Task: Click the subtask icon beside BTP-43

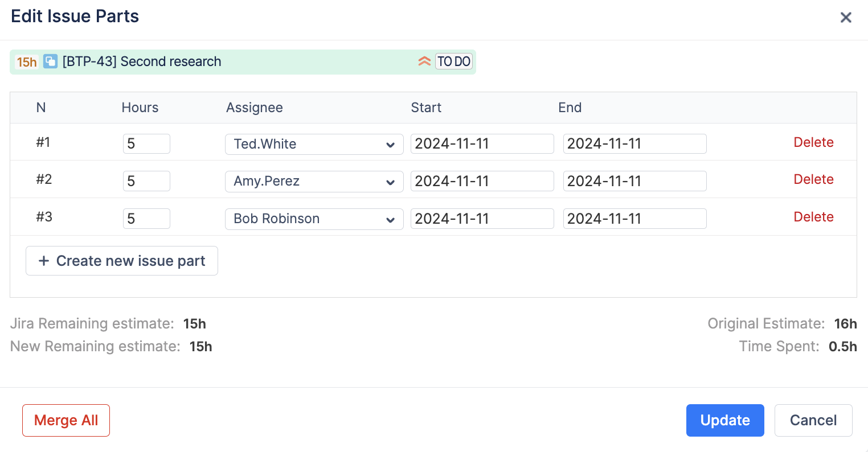Action: [x=51, y=61]
